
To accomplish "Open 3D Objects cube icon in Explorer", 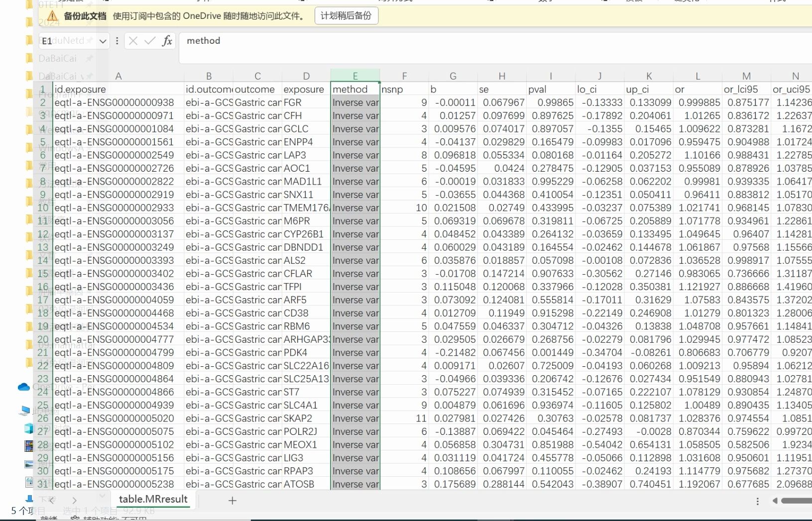I will click(28, 428).
